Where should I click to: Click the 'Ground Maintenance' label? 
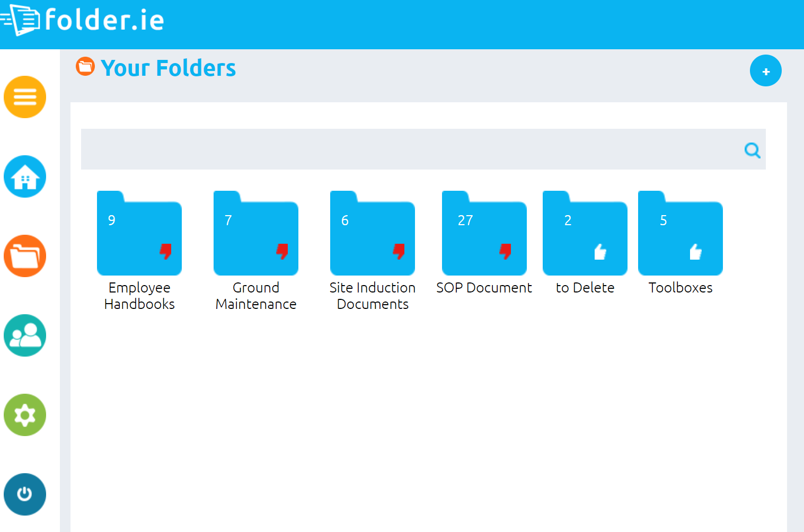256,296
